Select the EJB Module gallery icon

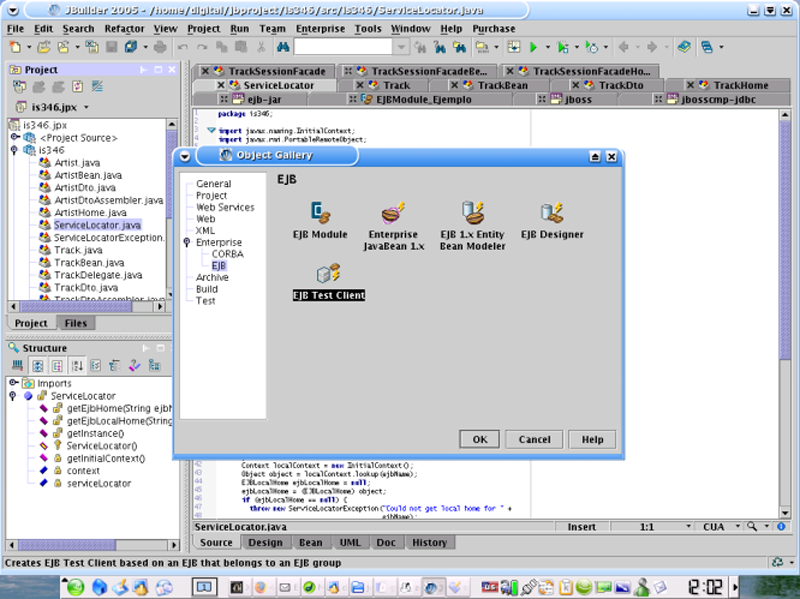point(320,212)
